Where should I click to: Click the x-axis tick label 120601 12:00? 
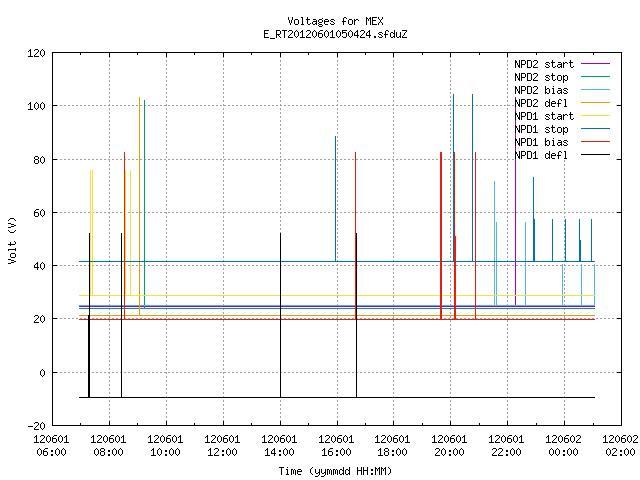point(222,446)
